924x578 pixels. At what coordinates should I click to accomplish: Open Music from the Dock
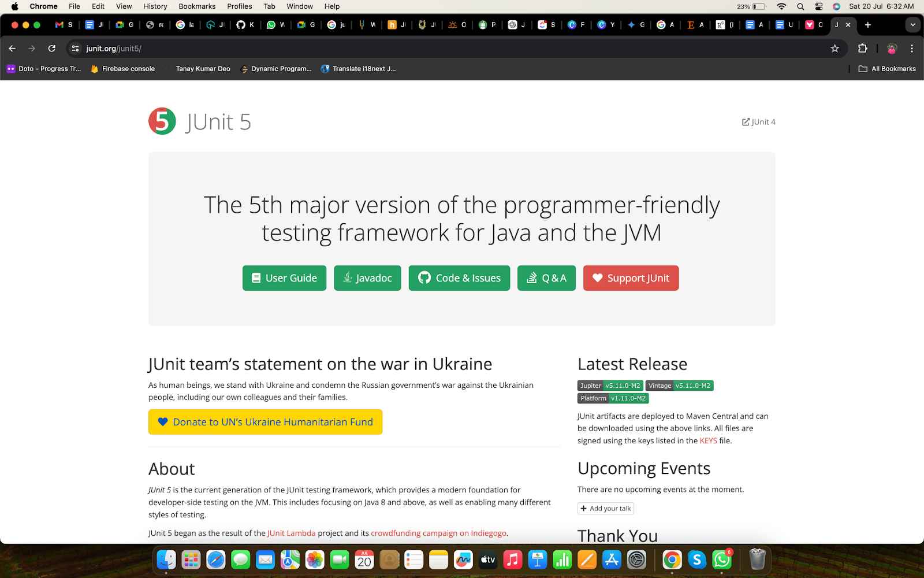513,560
